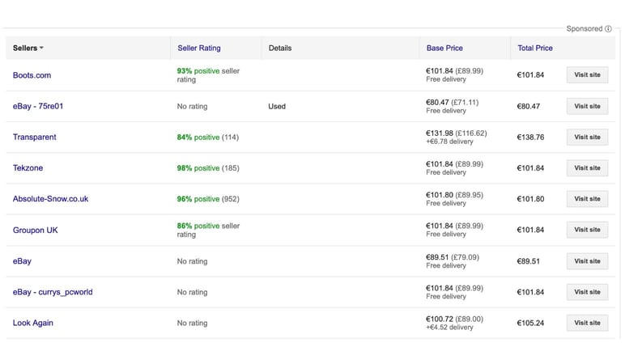Visit site for the €89.51 eBay row
This screenshot has width=625, height=364.
click(587, 261)
